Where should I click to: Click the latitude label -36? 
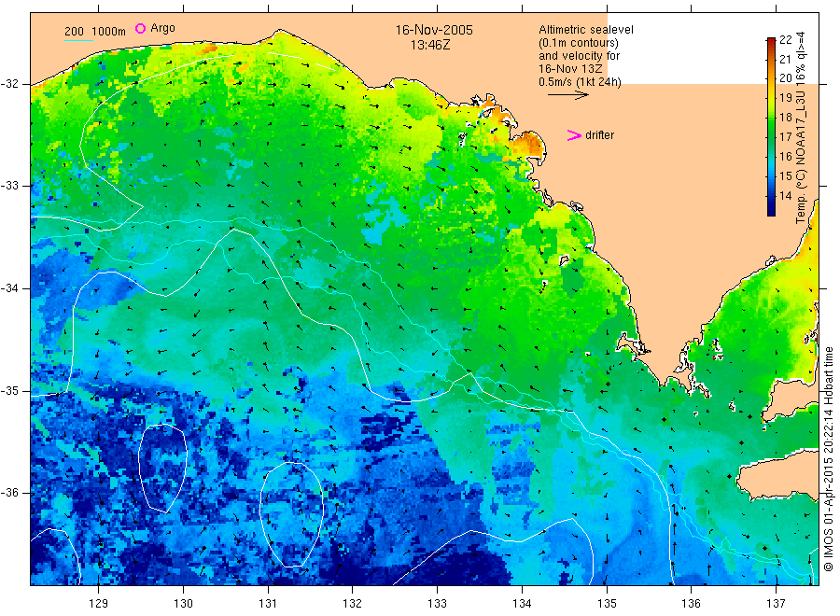(9, 493)
